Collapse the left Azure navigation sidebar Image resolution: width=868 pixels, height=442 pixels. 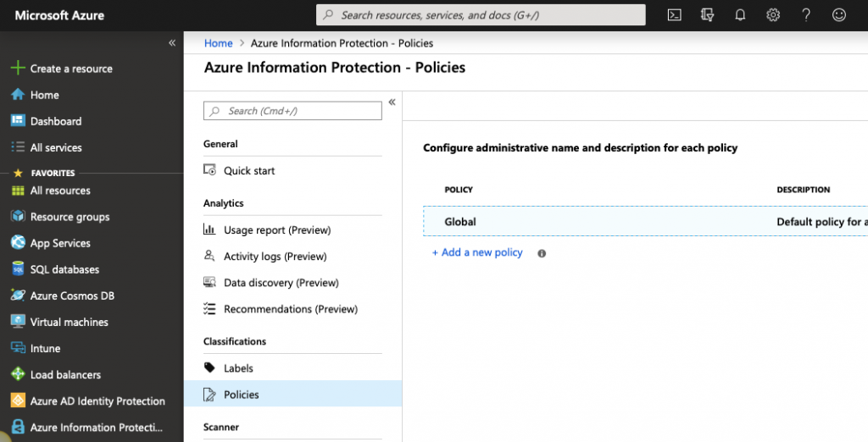tap(172, 42)
